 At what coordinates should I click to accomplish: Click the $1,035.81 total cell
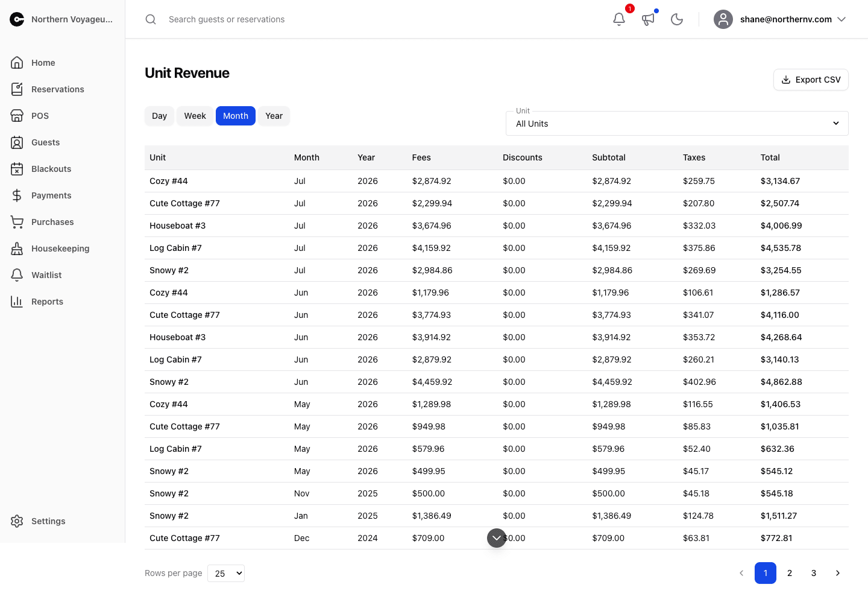tap(780, 426)
